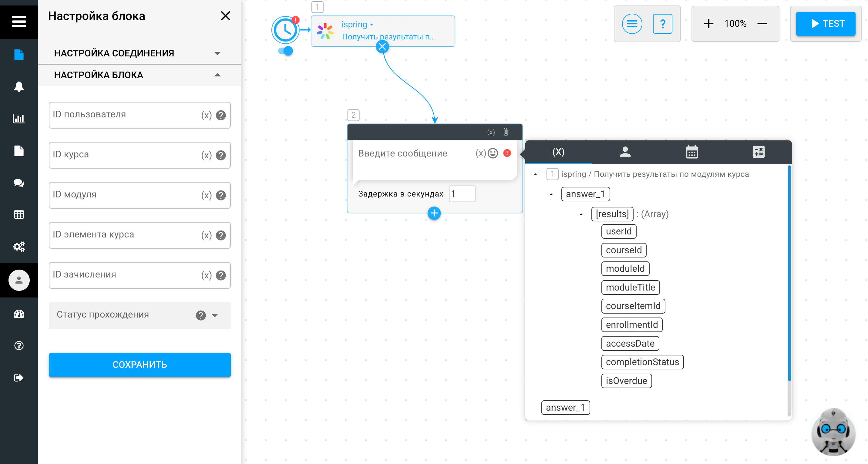Open the hamburger menu in sidebar
Viewport: 868px width, 464px height.
(x=19, y=21)
